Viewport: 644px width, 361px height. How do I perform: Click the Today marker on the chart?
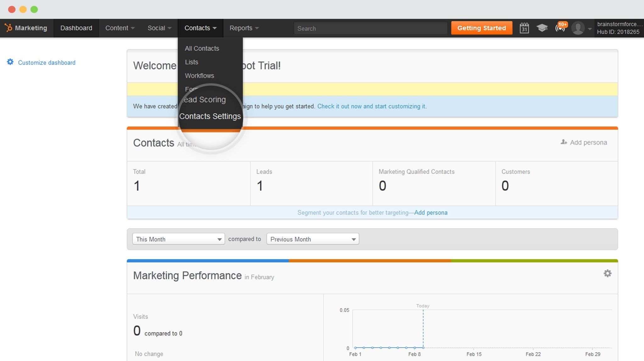tap(423, 306)
